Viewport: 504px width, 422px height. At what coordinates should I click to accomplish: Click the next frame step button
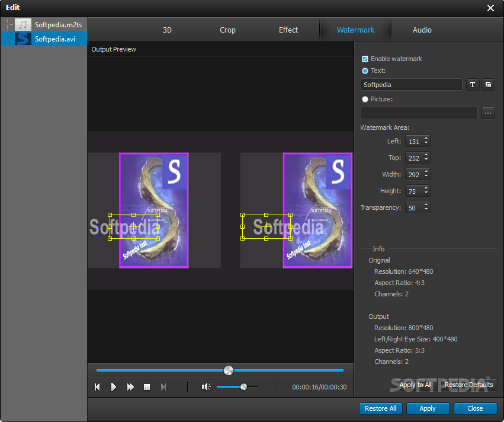pos(163,387)
